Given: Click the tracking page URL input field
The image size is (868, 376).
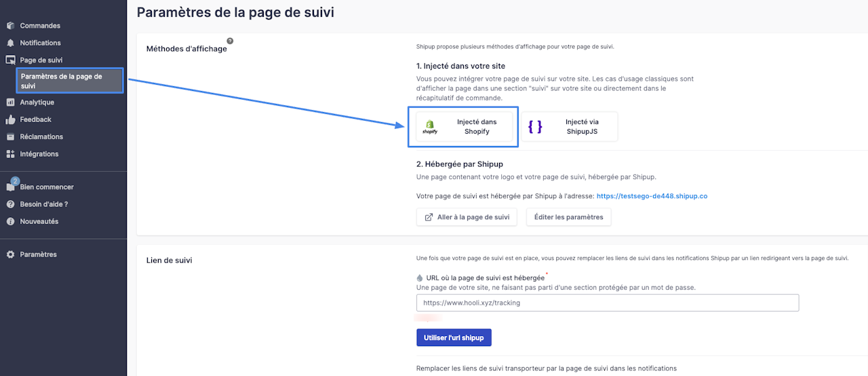Looking at the screenshot, I should click(x=608, y=303).
